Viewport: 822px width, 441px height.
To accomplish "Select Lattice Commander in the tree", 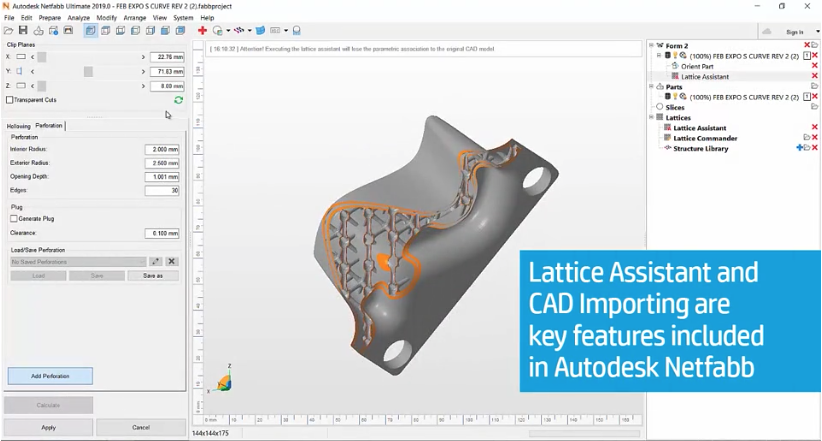I will (705, 138).
